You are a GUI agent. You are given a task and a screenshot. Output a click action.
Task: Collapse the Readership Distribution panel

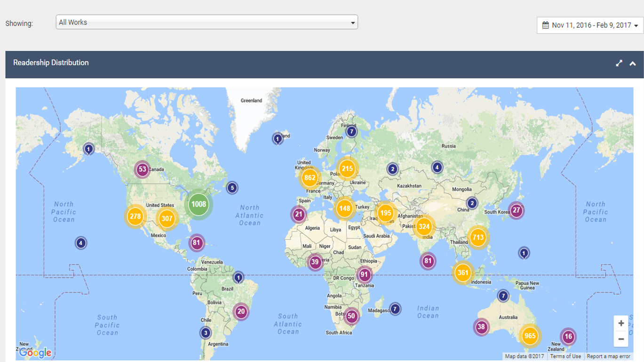(x=633, y=64)
